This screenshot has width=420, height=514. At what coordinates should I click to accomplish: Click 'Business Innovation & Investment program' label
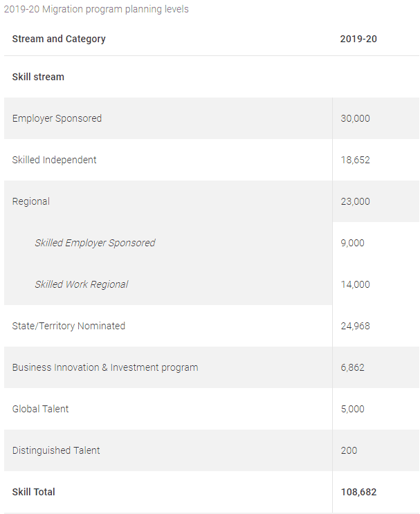click(105, 367)
